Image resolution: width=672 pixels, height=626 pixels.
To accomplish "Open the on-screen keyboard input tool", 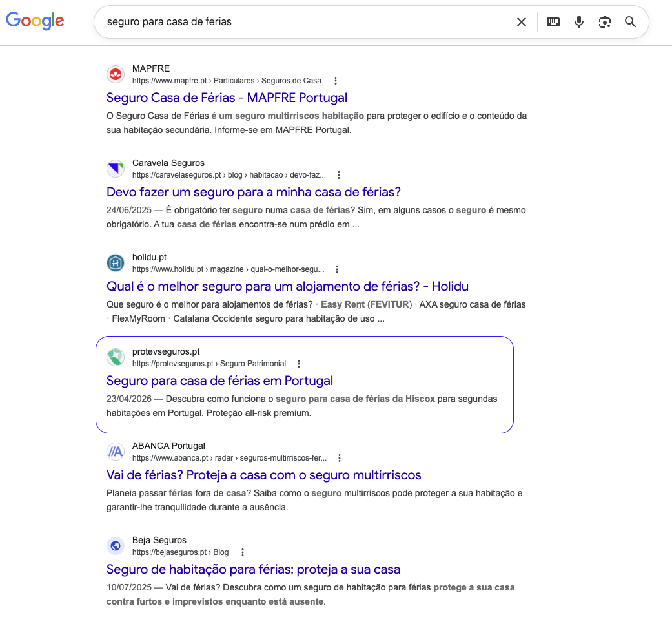I will [553, 22].
